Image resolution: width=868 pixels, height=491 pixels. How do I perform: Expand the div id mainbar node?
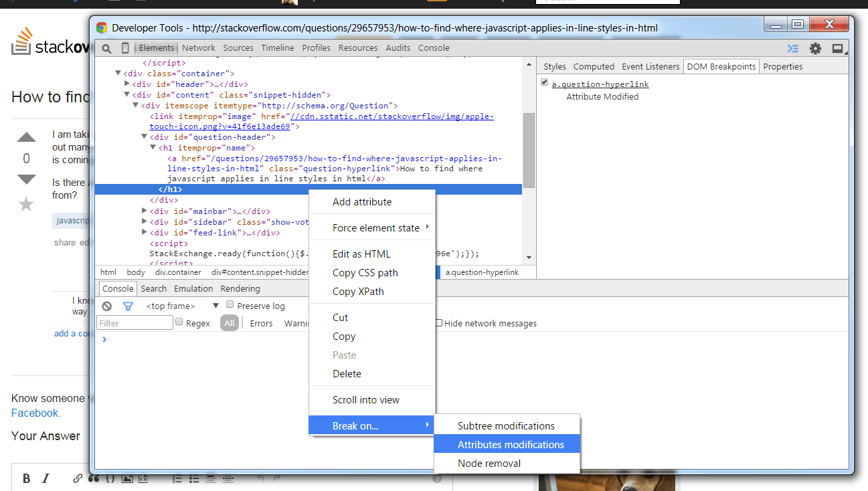pyautogui.click(x=145, y=211)
